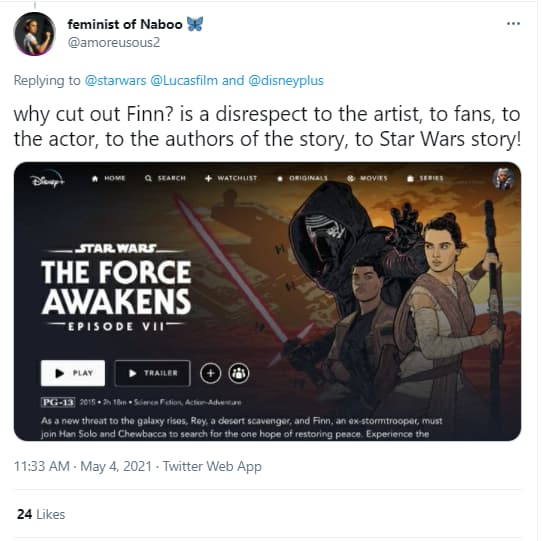Click the GroupWatch people circle icon
542x541 pixels.
coord(239,373)
